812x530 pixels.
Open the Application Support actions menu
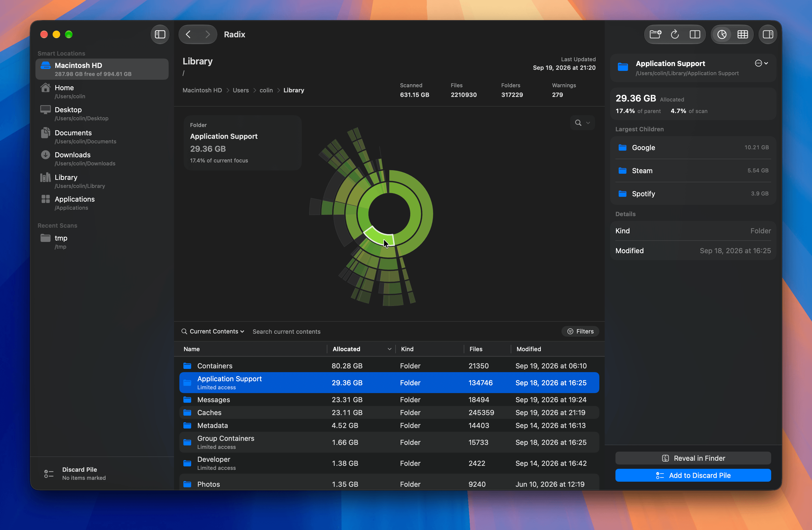[762, 63]
